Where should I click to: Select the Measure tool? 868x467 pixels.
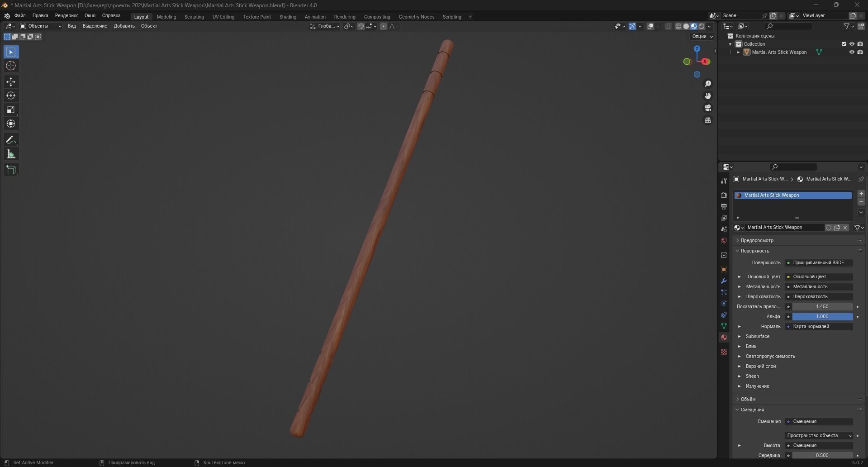click(x=11, y=154)
